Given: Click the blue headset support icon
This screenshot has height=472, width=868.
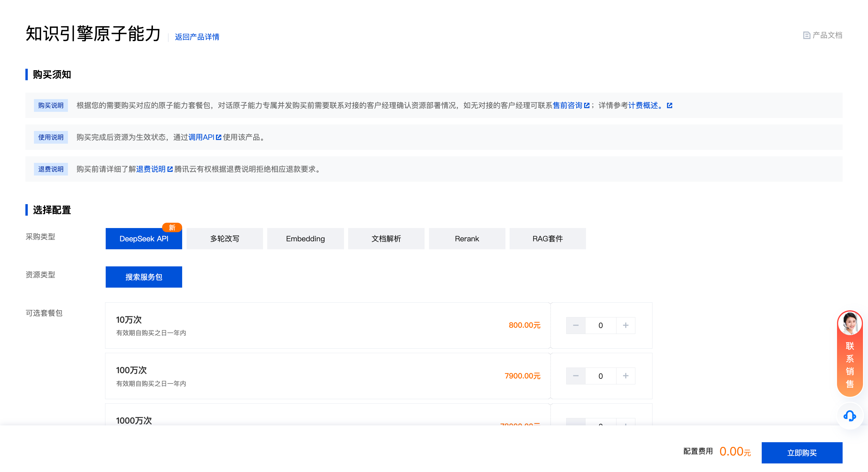Looking at the screenshot, I should [x=849, y=416].
